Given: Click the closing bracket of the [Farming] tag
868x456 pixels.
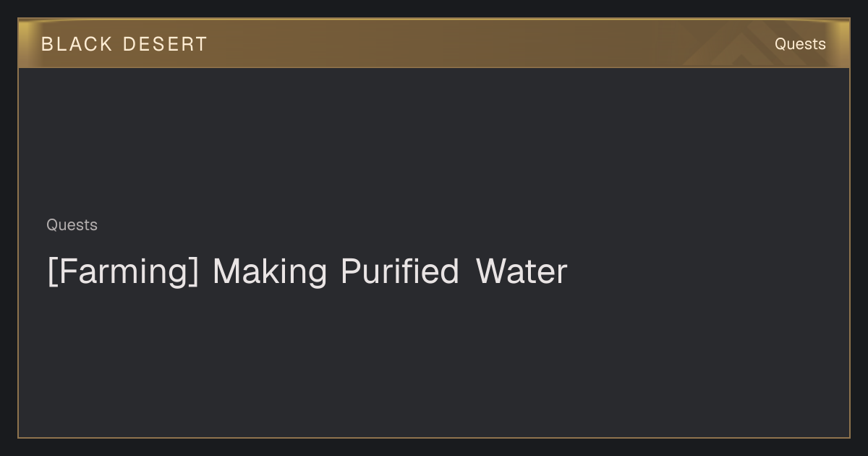Looking at the screenshot, I should tap(194, 272).
